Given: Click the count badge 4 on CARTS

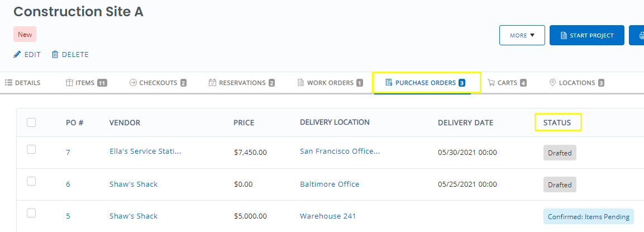Looking at the screenshot, I should click(523, 83).
